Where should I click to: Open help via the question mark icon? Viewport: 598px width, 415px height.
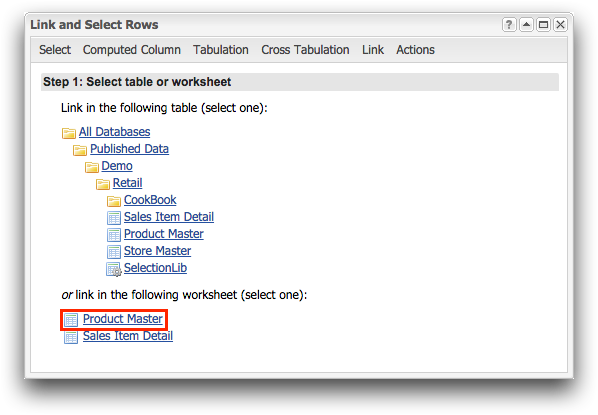tap(509, 25)
